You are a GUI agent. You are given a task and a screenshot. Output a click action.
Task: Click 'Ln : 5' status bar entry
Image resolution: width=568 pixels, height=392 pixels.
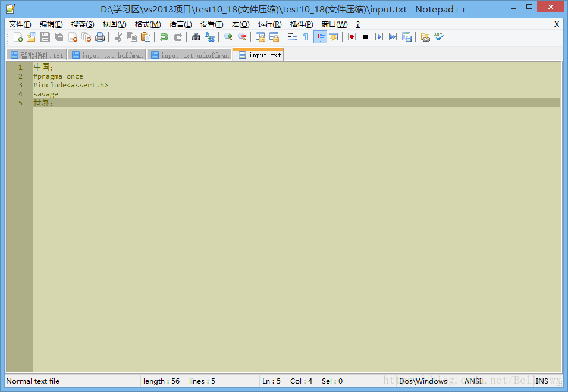pyautogui.click(x=271, y=381)
